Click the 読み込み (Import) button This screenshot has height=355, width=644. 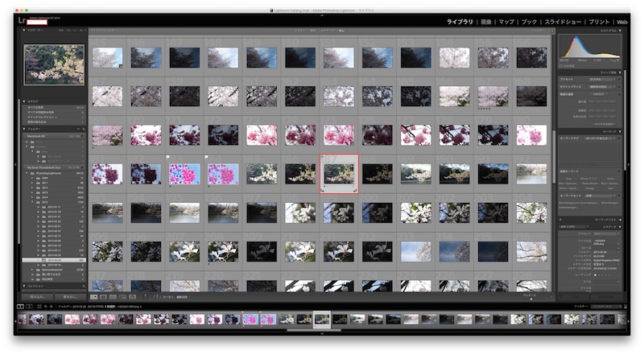point(37,297)
